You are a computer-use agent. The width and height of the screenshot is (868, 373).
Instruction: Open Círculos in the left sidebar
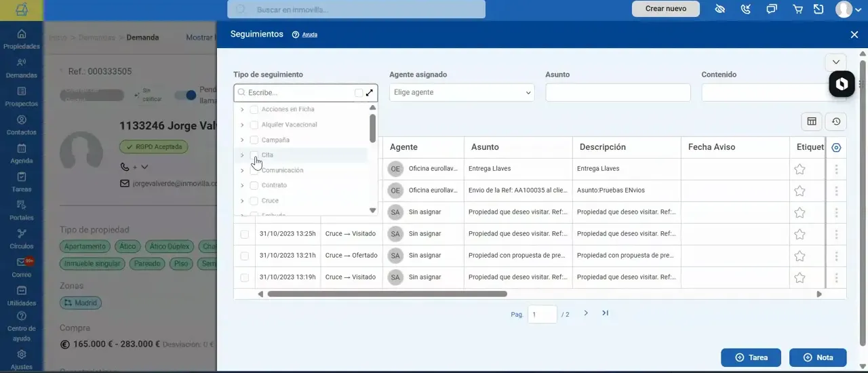coord(21,239)
